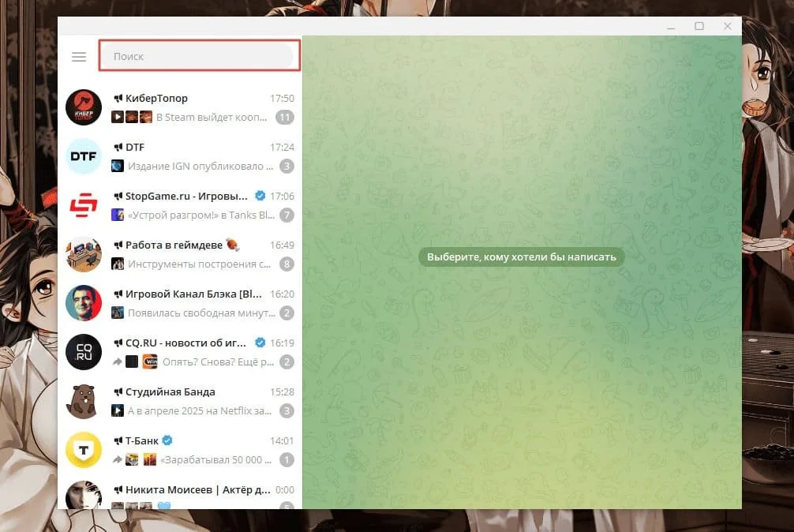Click the StopGame.ru verified checkmark badge
This screenshot has height=532, width=794.
pyautogui.click(x=260, y=196)
